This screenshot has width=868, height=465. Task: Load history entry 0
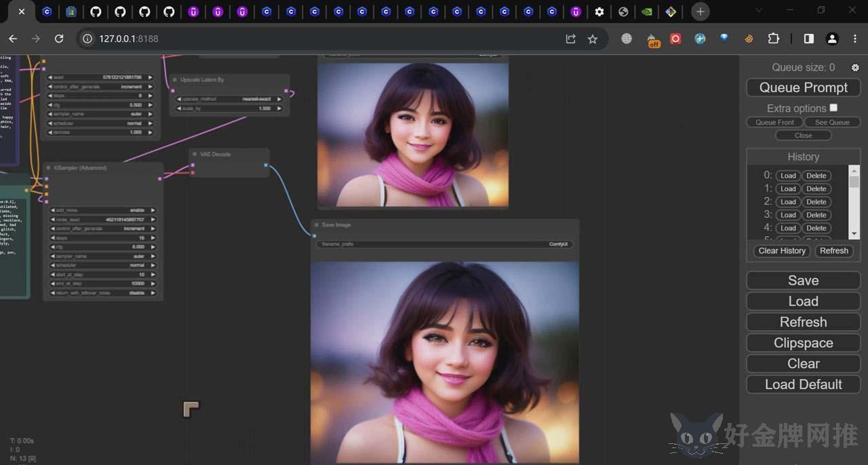(788, 176)
